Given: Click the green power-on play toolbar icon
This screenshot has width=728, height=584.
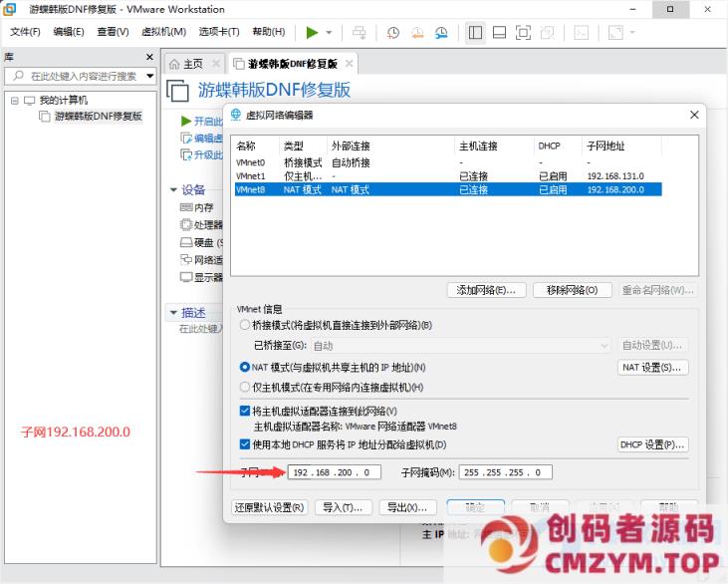Looking at the screenshot, I should click(312, 33).
